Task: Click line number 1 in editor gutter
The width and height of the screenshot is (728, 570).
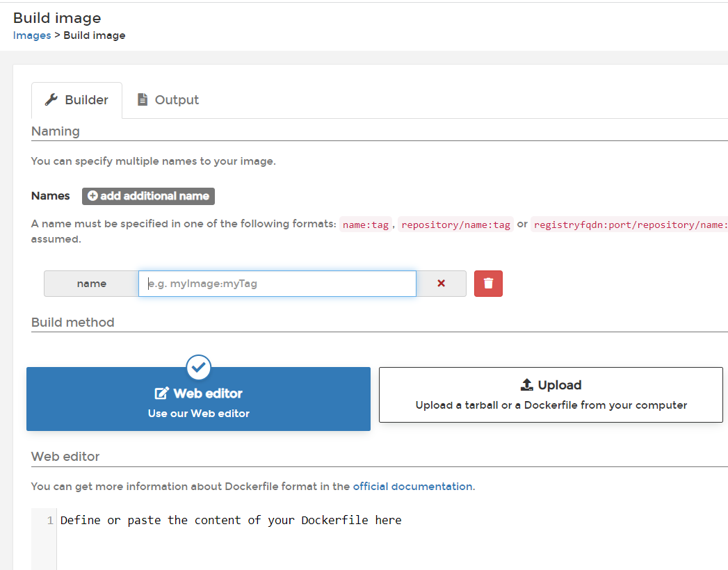Action: tap(50, 521)
